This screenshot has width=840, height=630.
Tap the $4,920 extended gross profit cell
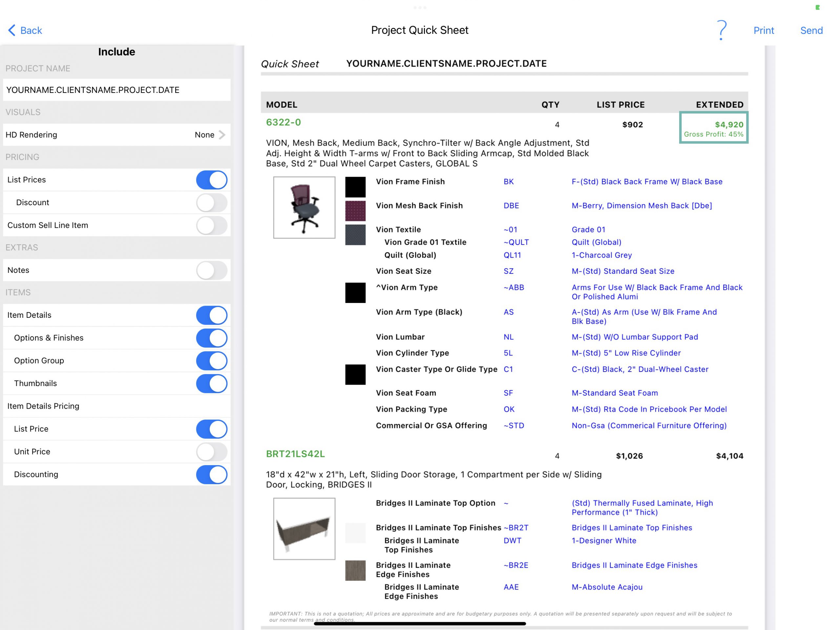click(x=714, y=128)
